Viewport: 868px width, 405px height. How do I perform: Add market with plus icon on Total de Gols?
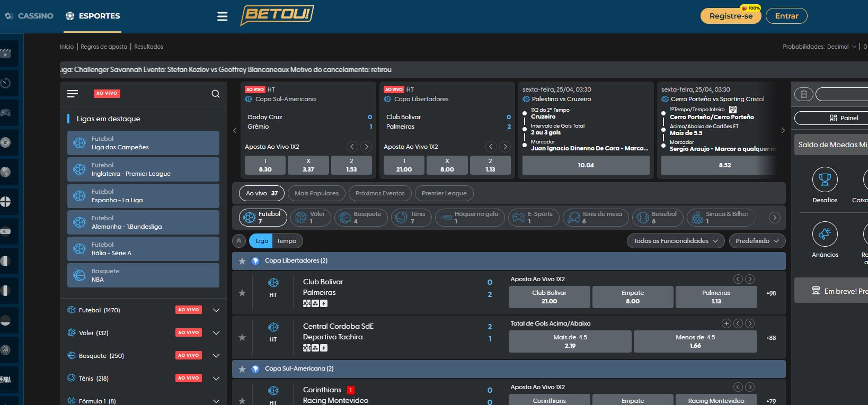coord(727,323)
